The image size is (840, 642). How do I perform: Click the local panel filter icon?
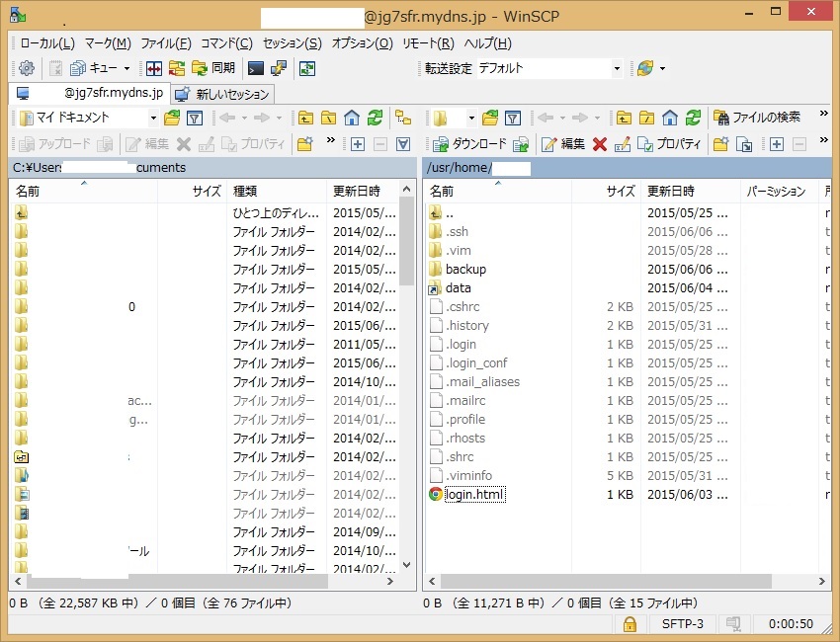tap(195, 118)
